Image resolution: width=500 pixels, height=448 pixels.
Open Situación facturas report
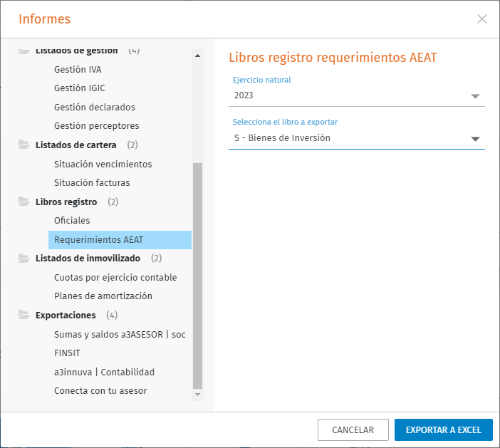[x=92, y=183]
